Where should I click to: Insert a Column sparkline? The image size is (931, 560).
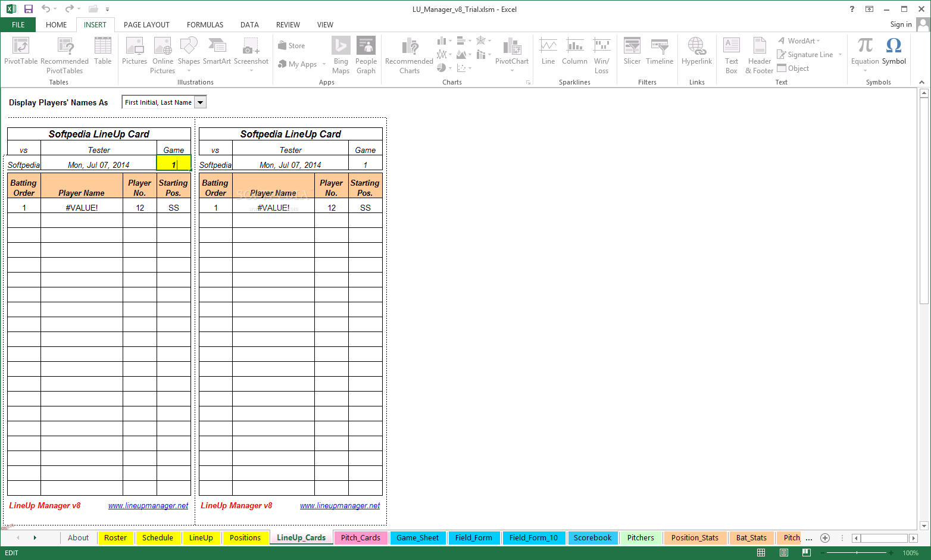tap(574, 51)
